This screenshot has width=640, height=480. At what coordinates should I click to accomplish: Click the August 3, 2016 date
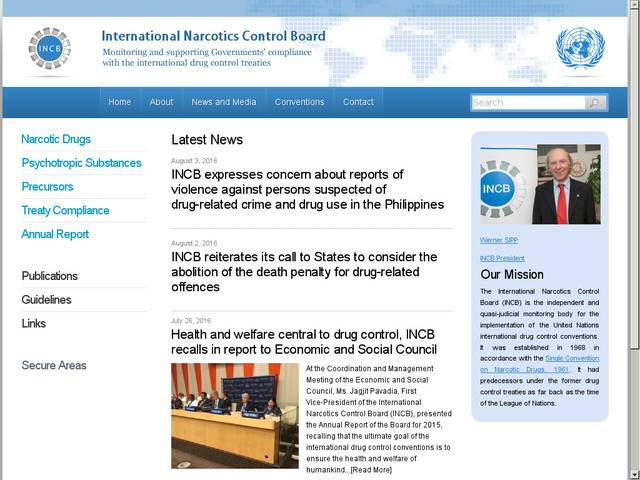click(x=194, y=161)
